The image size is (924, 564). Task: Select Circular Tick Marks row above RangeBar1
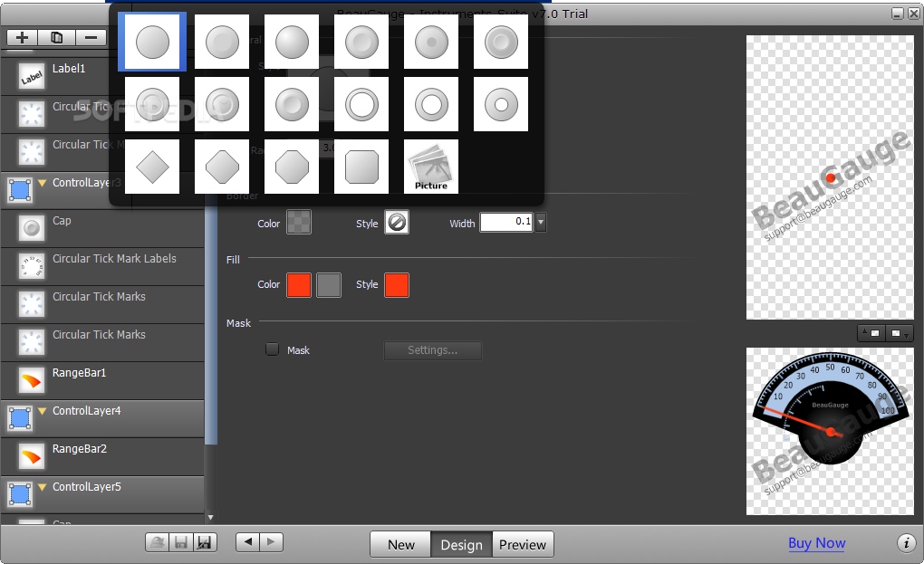pos(102,342)
